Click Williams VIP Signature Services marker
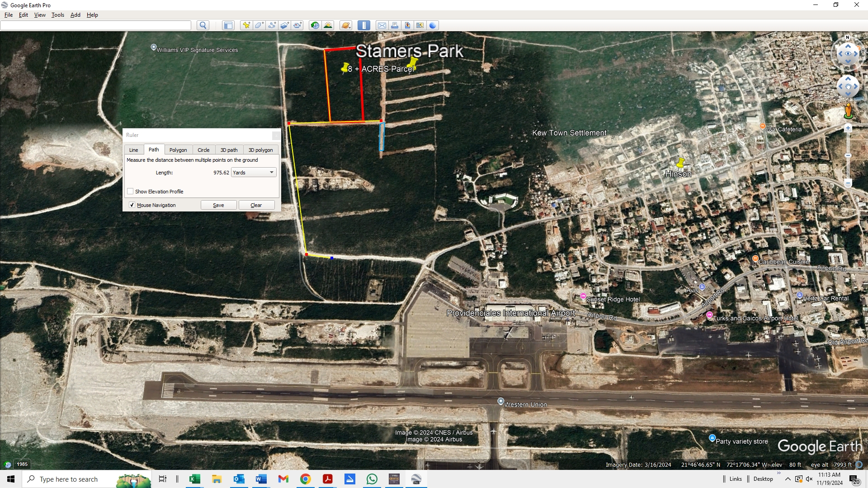This screenshot has width=868, height=488. (x=154, y=47)
